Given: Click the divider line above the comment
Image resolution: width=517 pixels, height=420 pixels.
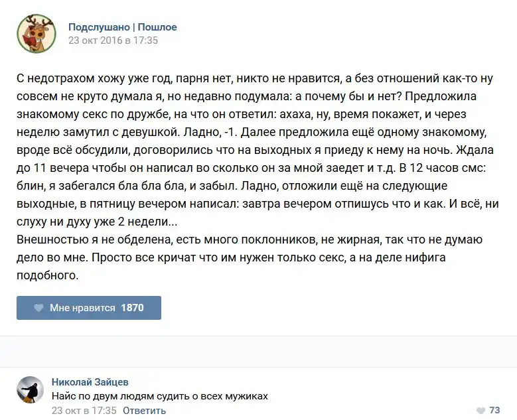Looking at the screenshot, I should pos(258,367).
